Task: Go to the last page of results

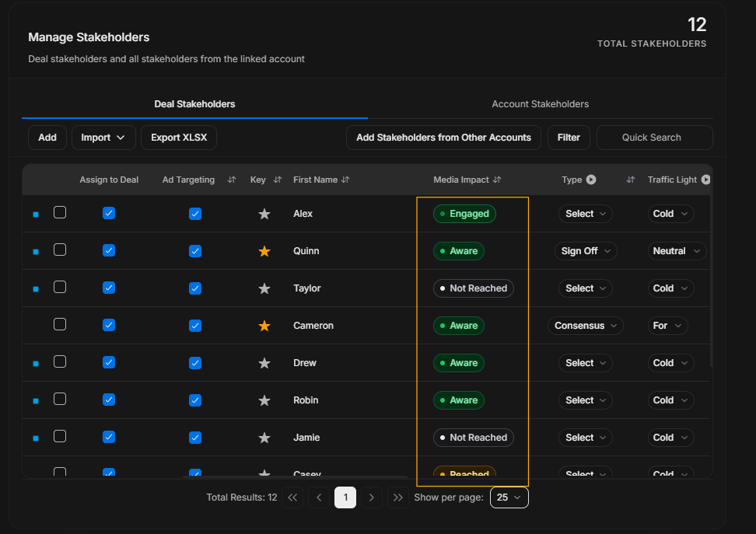Action: click(397, 497)
